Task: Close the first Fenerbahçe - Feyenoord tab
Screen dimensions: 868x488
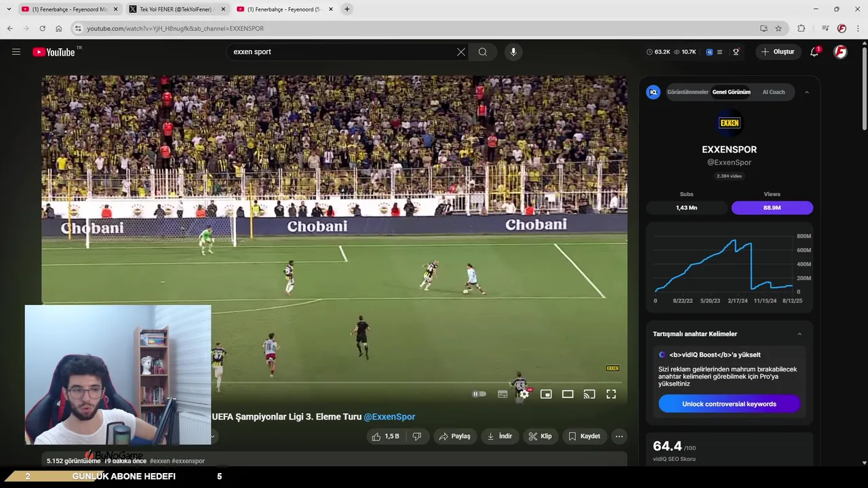Action: (115, 9)
